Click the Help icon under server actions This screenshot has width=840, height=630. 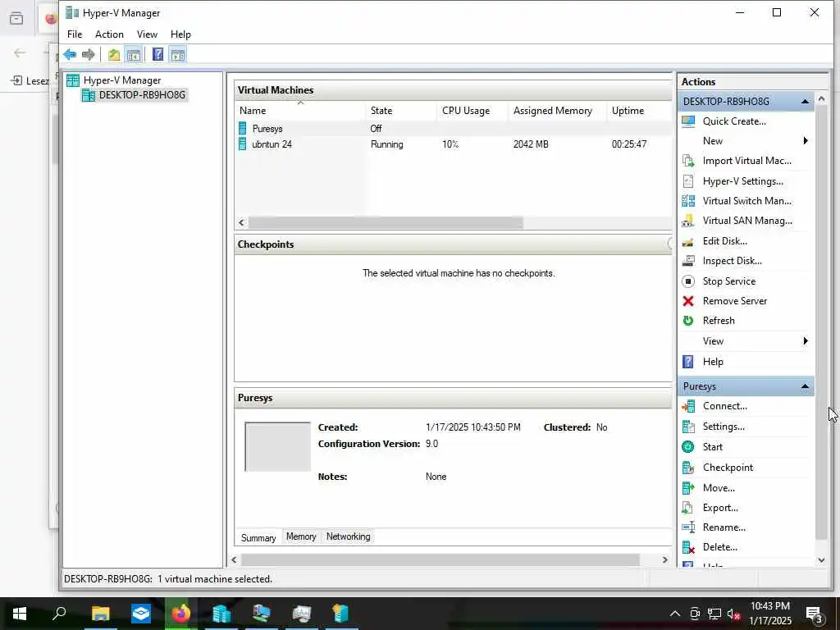(x=688, y=362)
